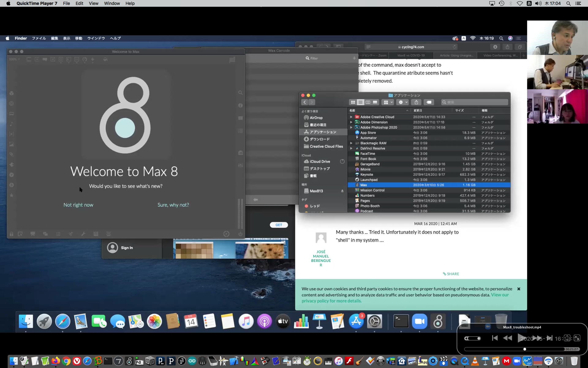Click the rewind button in playback overlay
The height and width of the screenshot is (368, 588).
pyautogui.click(x=507, y=338)
